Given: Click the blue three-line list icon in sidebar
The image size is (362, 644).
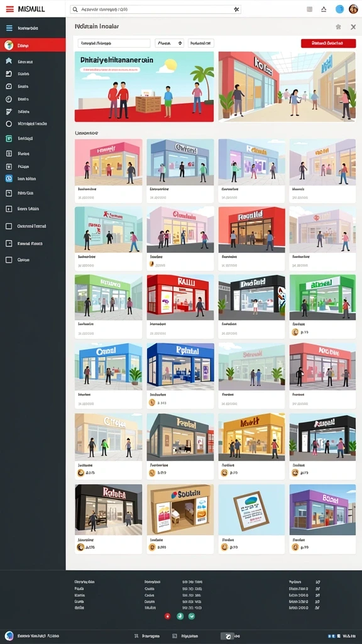Looking at the screenshot, I should [x=9, y=28].
